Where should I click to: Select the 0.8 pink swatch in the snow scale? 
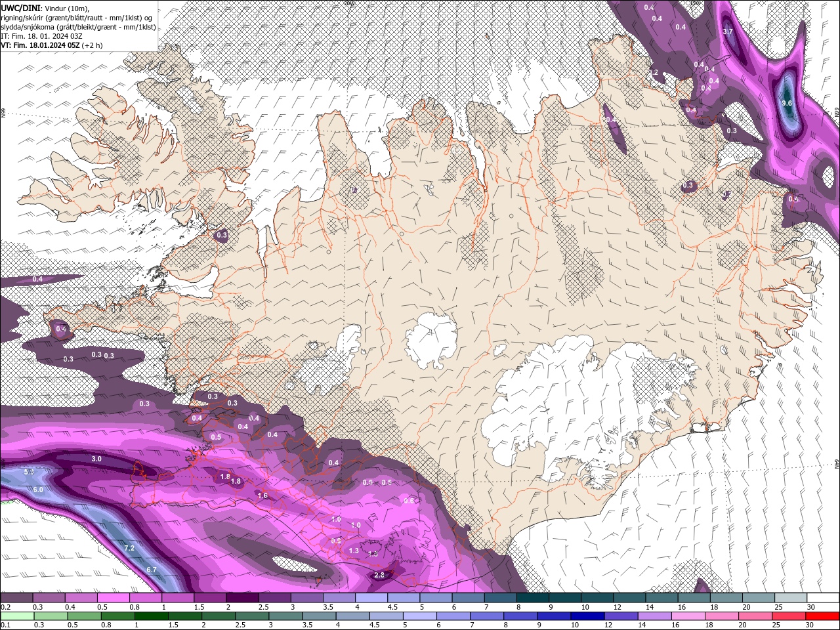145,598
